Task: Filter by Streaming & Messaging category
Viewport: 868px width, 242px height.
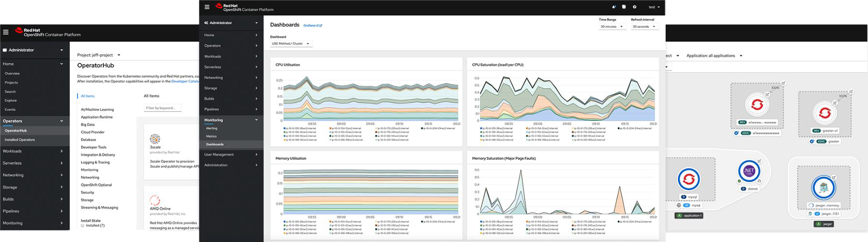Action: (99, 207)
